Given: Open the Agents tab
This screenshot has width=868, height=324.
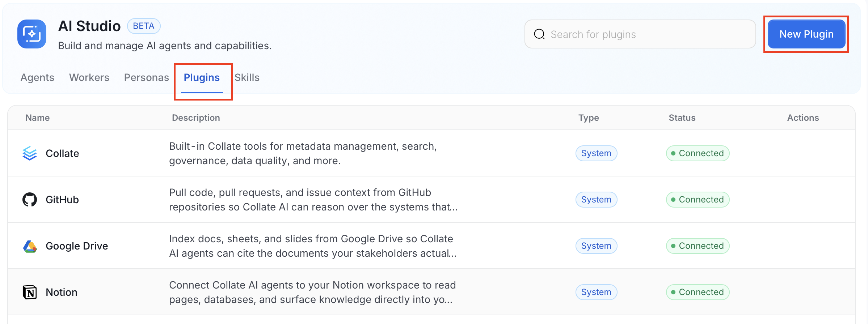Looking at the screenshot, I should click(37, 77).
